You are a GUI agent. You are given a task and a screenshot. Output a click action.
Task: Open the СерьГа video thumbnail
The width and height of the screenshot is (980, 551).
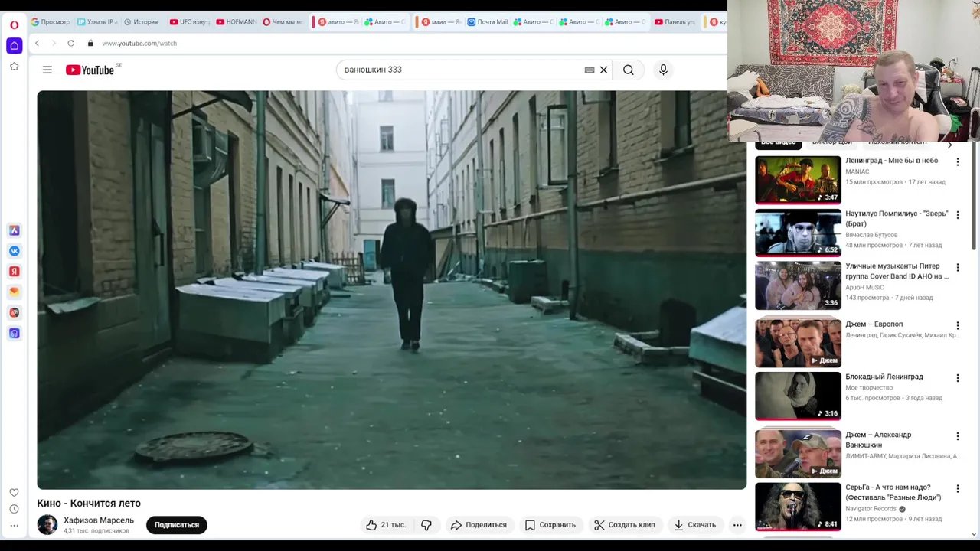[x=798, y=507]
